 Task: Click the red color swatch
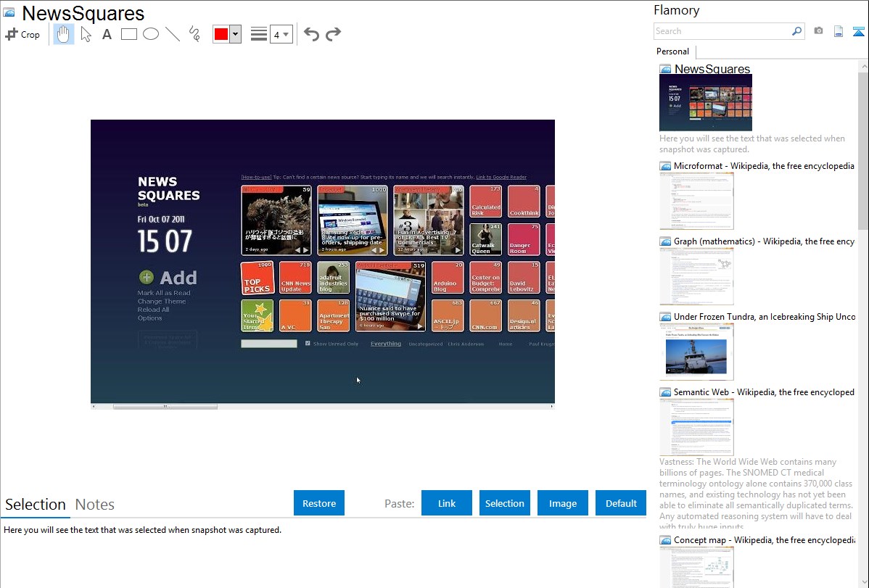point(221,34)
